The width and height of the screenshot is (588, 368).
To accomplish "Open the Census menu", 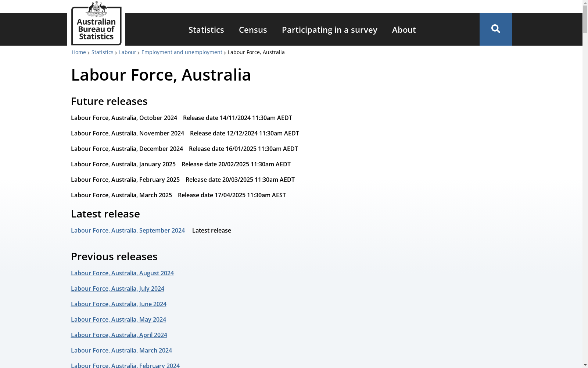I will click(253, 29).
